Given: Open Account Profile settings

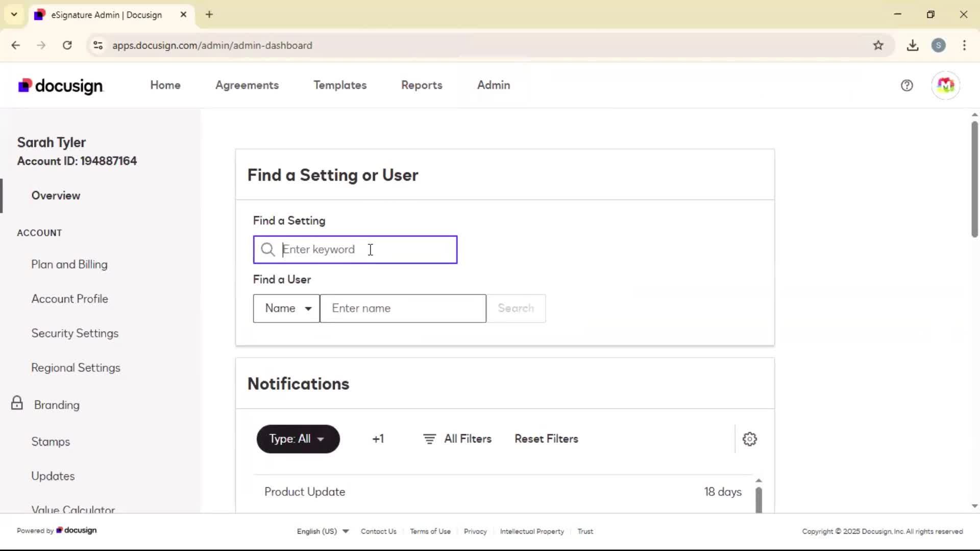Looking at the screenshot, I should pyautogui.click(x=70, y=299).
